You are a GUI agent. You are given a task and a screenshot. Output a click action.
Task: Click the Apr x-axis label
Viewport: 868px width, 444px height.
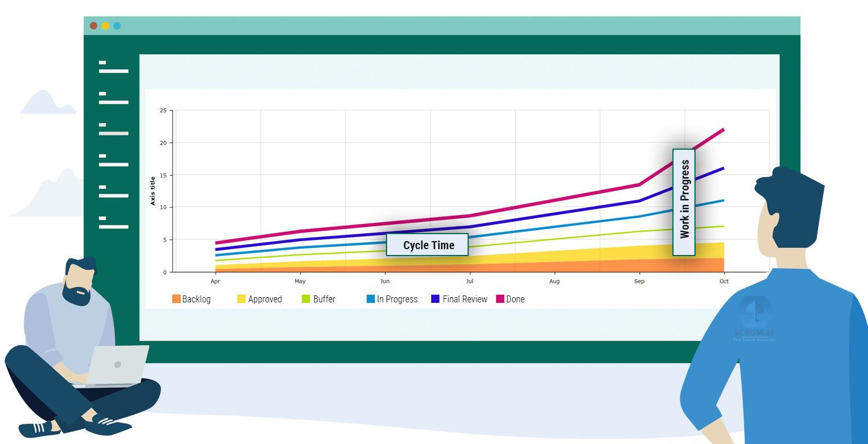click(215, 282)
